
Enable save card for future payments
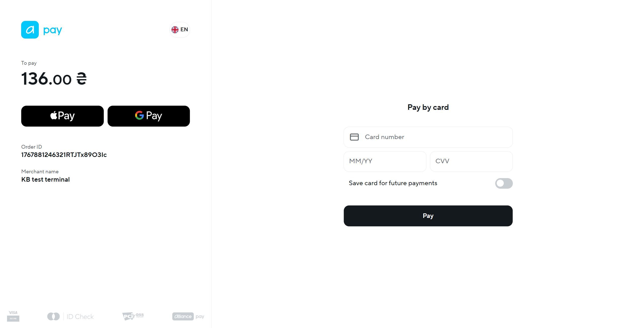[x=504, y=183]
